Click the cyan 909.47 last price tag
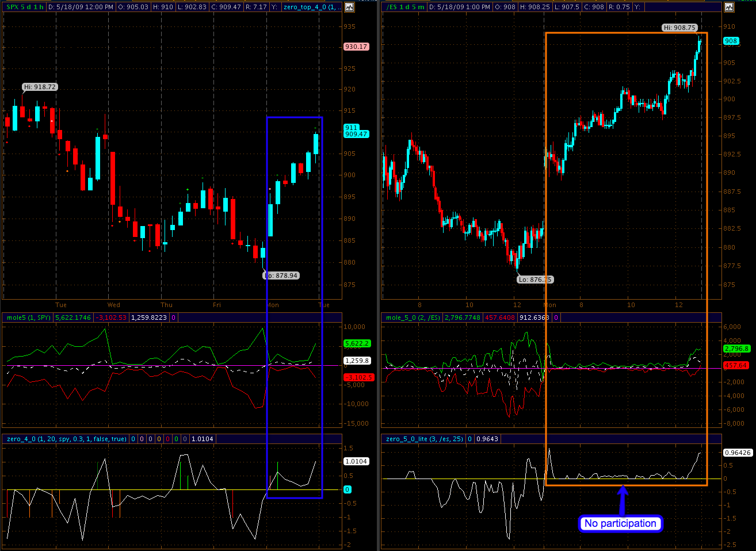Screen dimensions: 756x551 [356, 134]
